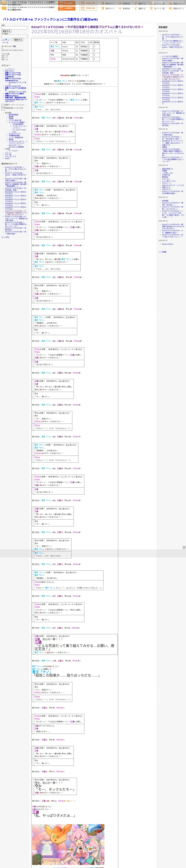Open 神敗退 in update history
The width and height of the screenshot is (186, 868).
click(164, 147)
